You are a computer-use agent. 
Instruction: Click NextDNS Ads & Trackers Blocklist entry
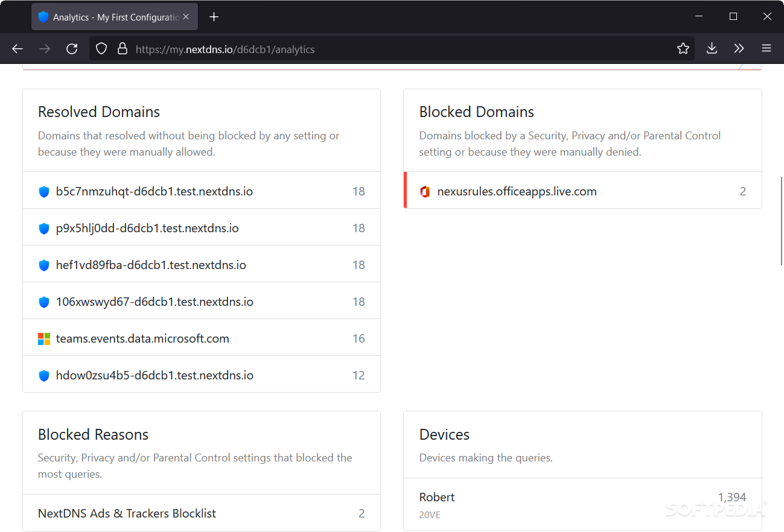pos(127,513)
